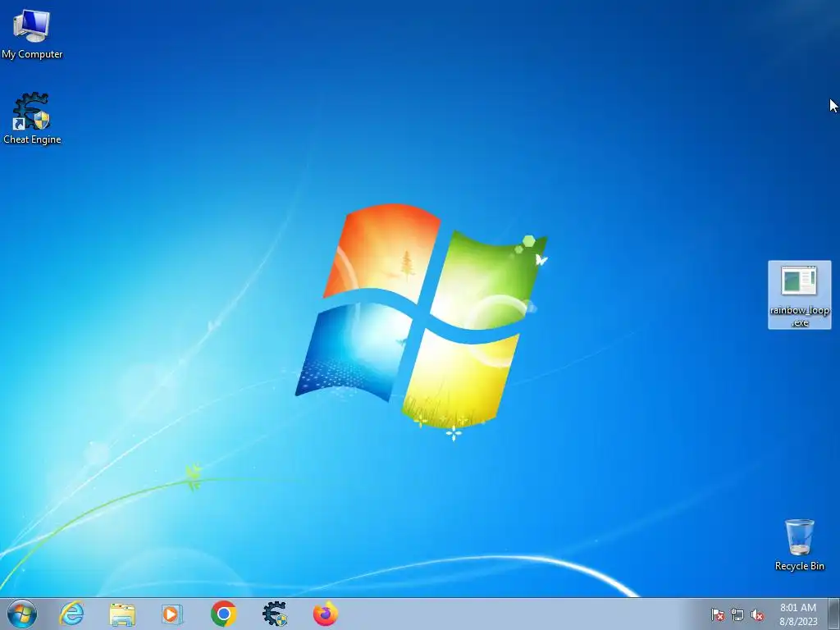The image size is (840, 630).
Task: Launch Windows Media Player from the taskbar
Action: [172, 614]
